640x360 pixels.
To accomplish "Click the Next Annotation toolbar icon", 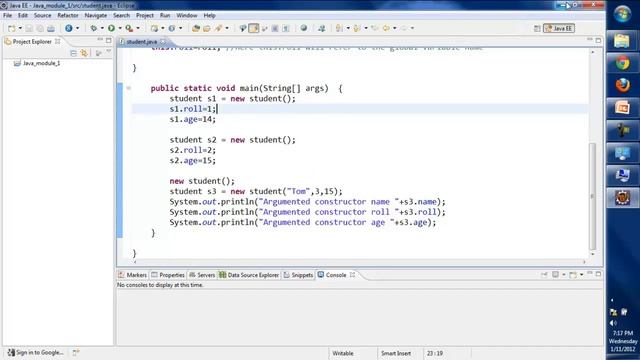I will [339, 28].
